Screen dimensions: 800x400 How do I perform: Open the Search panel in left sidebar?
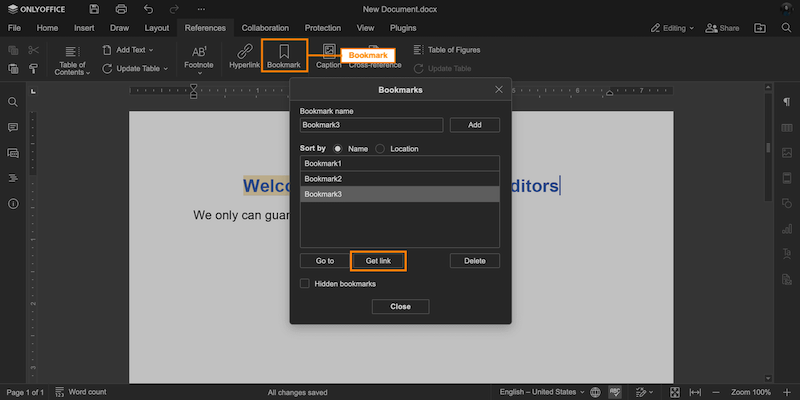[x=13, y=102]
